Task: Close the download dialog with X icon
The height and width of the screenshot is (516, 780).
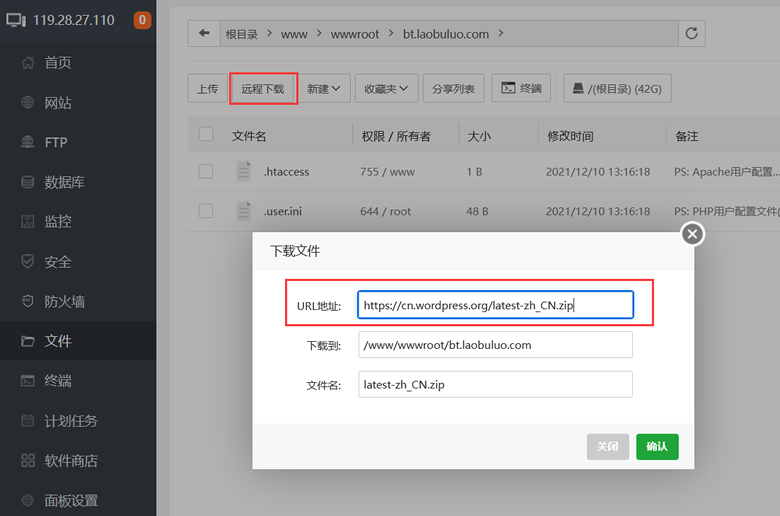Action: (692, 234)
